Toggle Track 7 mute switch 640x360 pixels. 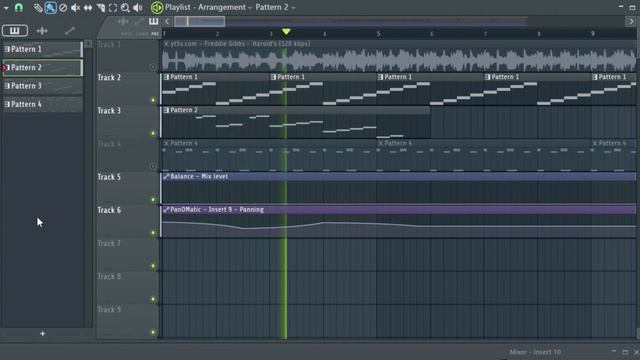pos(153,266)
